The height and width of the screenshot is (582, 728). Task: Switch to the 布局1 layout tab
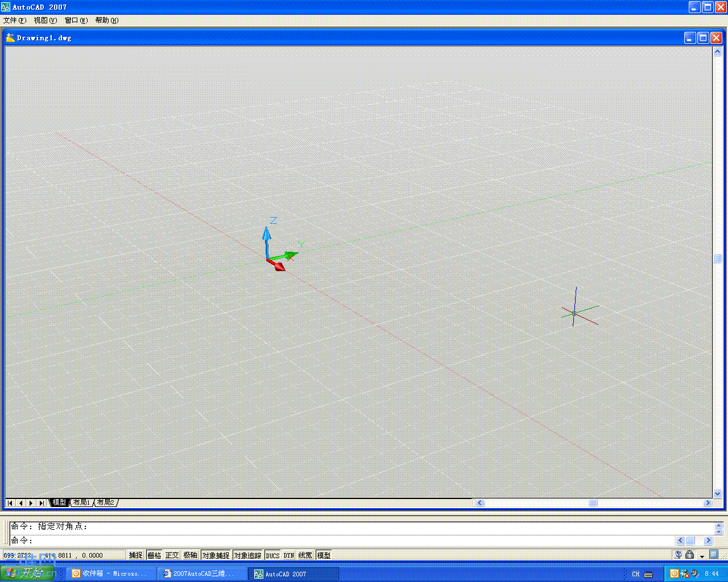tap(81, 502)
